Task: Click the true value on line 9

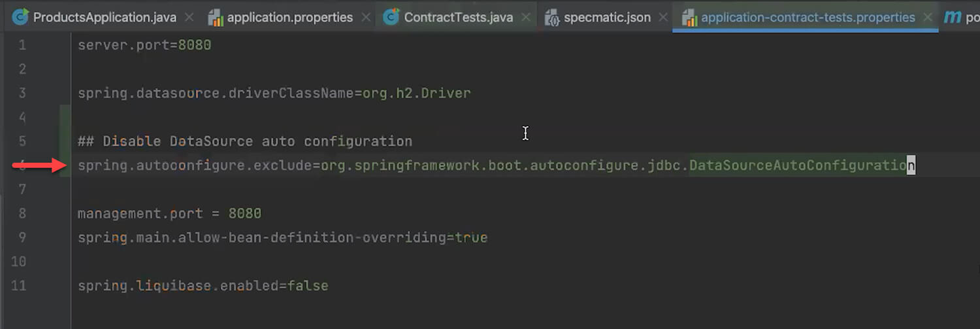Action: pyautogui.click(x=471, y=237)
